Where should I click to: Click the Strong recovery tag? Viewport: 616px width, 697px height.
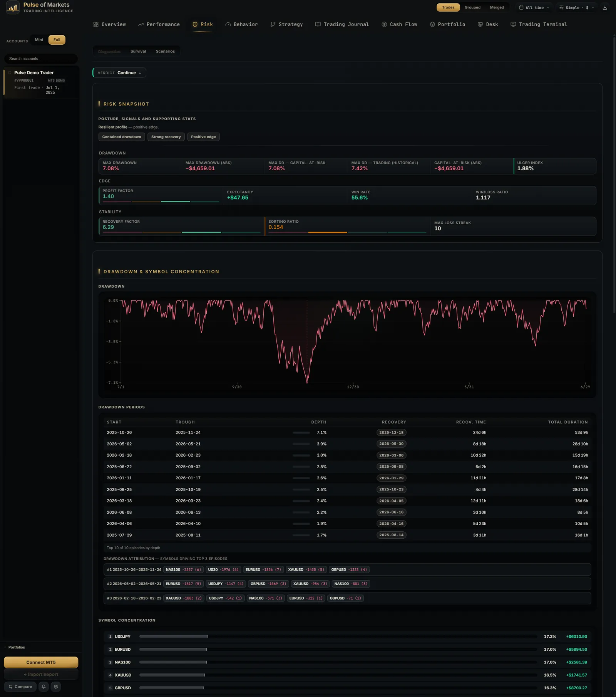pyautogui.click(x=166, y=137)
